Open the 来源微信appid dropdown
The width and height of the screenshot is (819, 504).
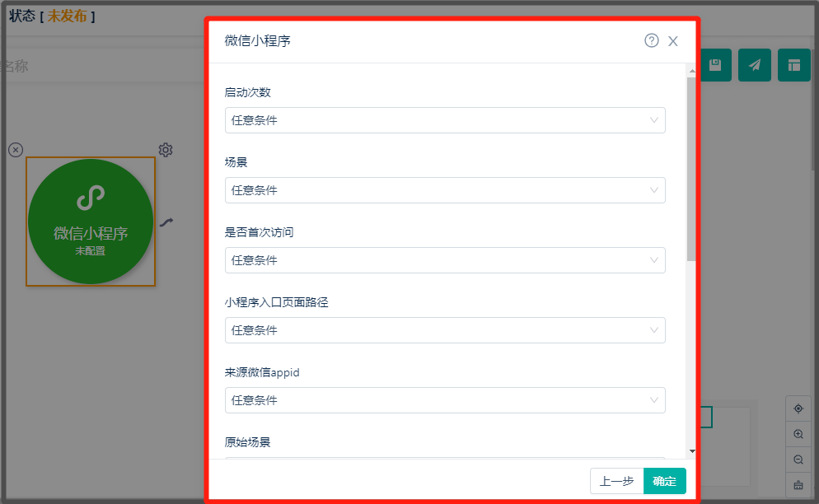(445, 400)
